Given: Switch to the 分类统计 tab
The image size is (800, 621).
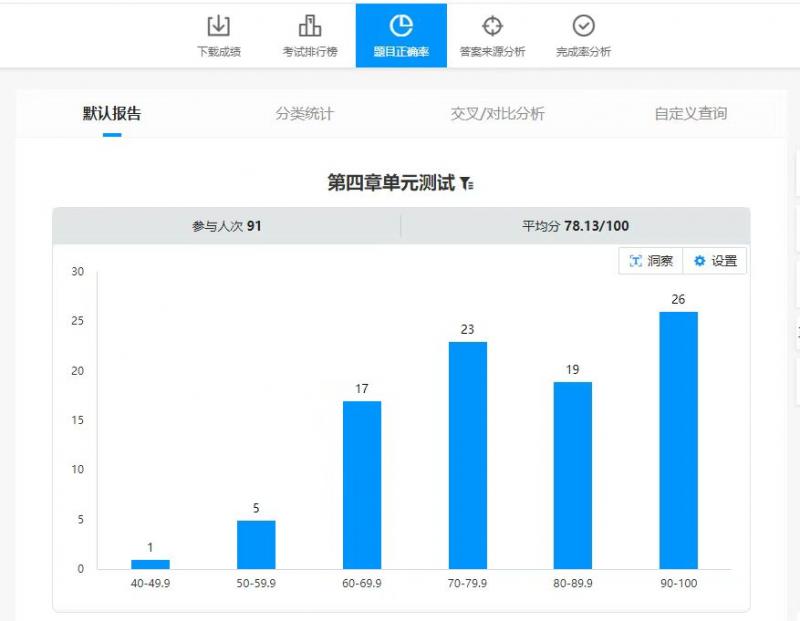Looking at the screenshot, I should point(304,114).
